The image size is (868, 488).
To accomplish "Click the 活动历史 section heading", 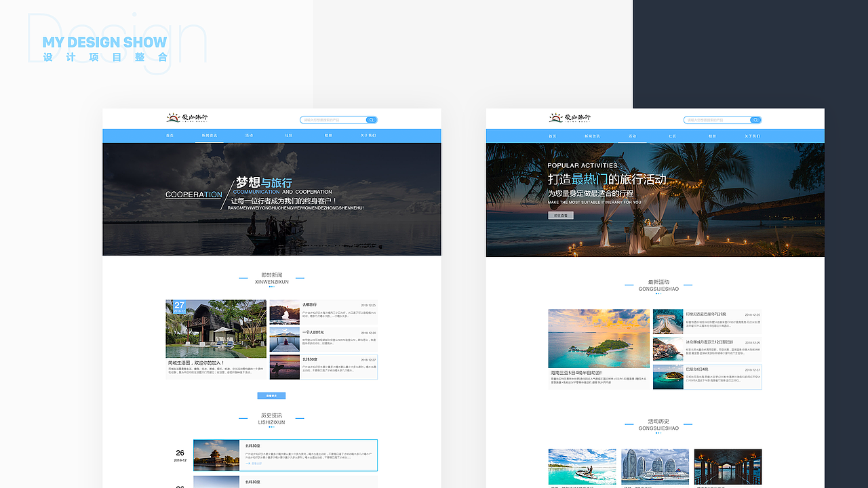I will click(x=658, y=424).
